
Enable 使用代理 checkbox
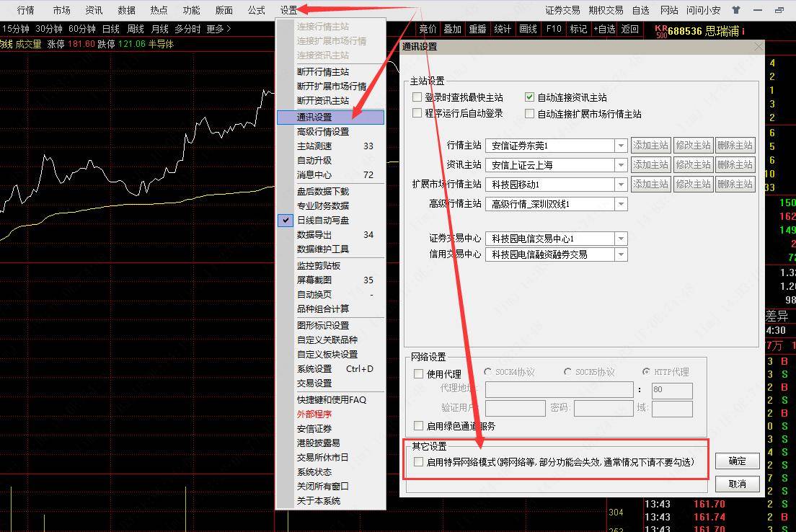(419, 373)
